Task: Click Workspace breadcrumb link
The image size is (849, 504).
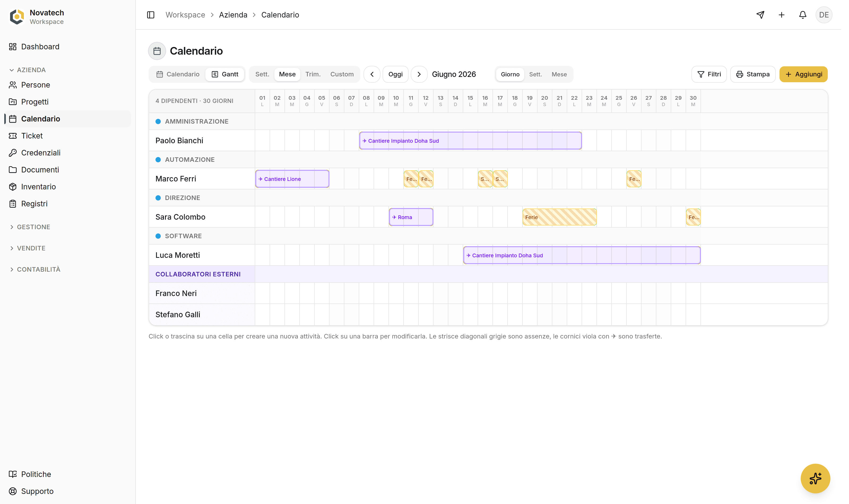Action: pos(185,15)
